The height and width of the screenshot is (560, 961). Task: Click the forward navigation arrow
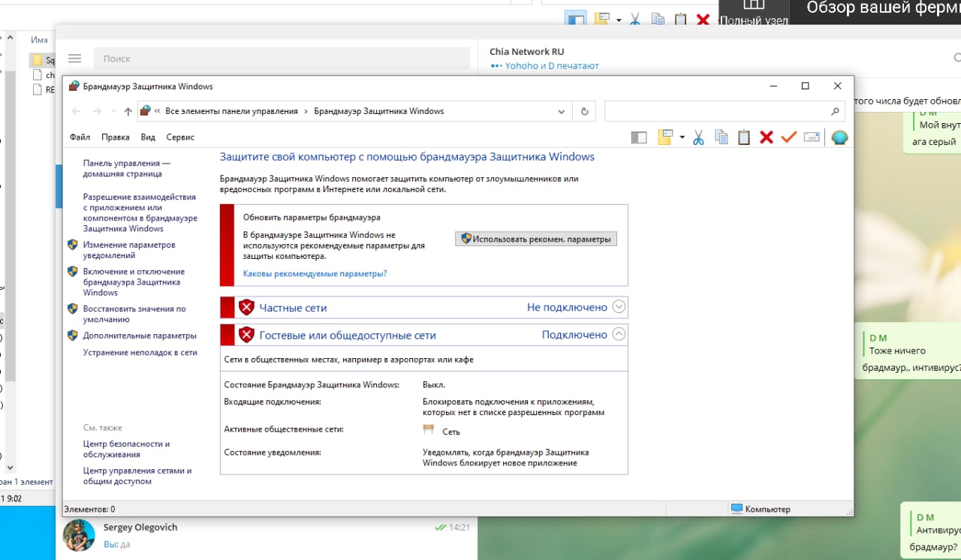[97, 111]
